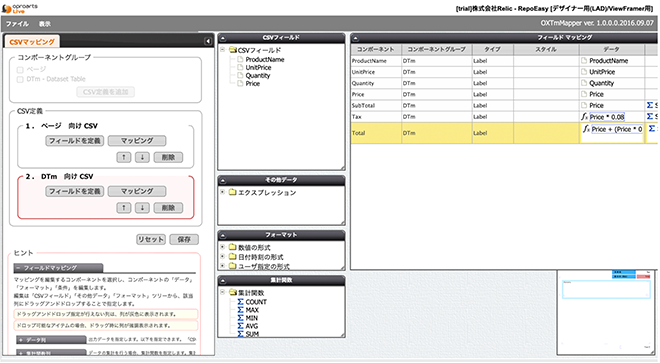
Task: Click the Total expression input field
Action: pos(617,129)
